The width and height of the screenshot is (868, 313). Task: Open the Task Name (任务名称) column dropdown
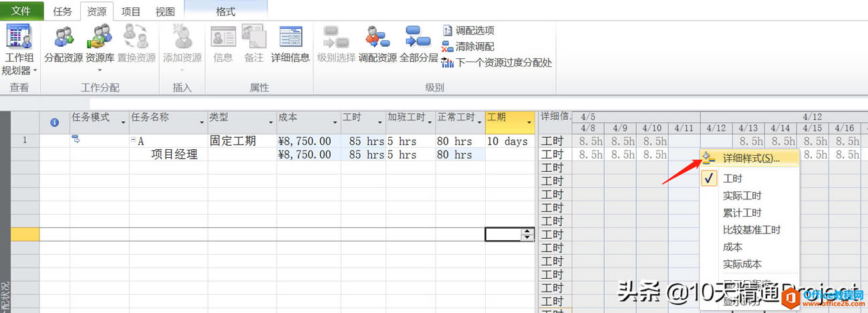click(202, 122)
